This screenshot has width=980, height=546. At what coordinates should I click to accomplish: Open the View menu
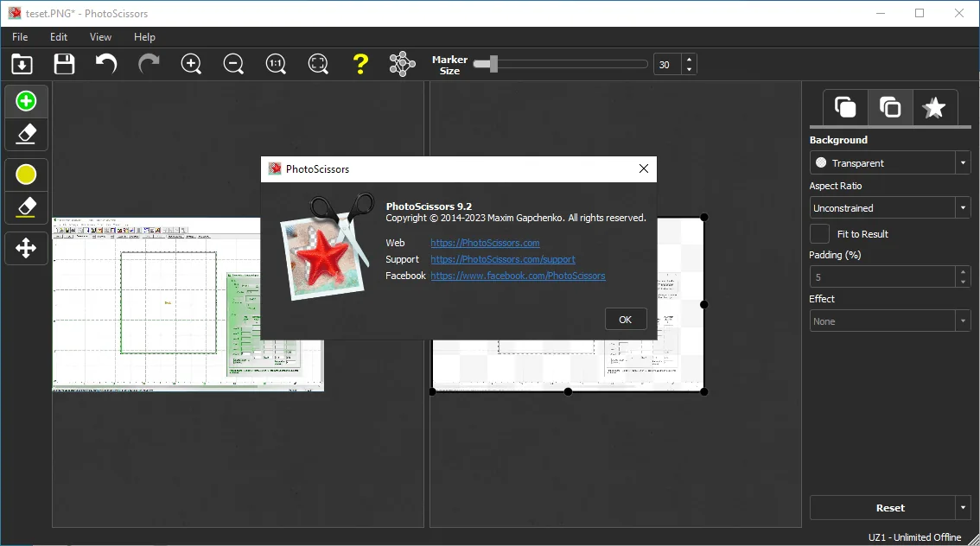tap(100, 37)
